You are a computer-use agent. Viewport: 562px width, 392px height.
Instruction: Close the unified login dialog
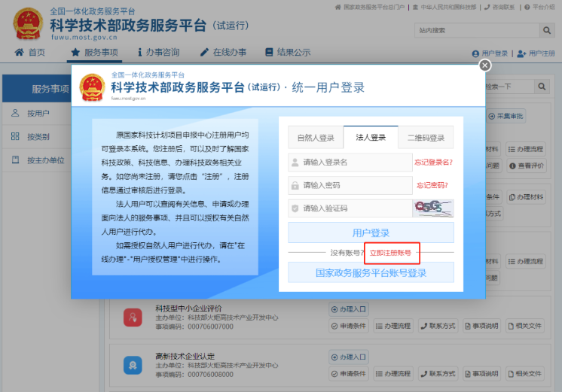(485, 65)
